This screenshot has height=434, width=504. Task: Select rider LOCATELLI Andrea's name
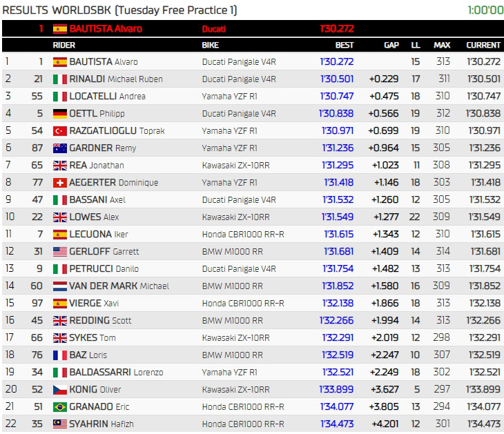[x=107, y=97]
